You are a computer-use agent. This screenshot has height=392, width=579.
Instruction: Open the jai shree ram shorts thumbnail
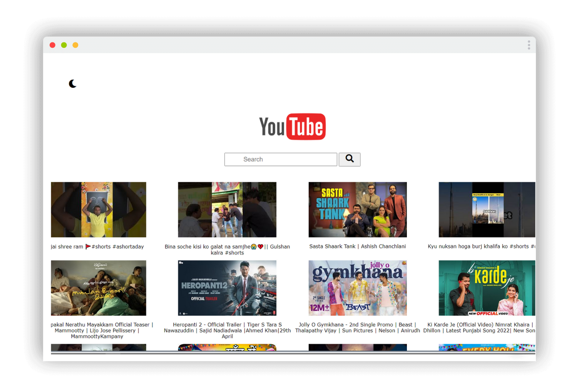click(99, 209)
